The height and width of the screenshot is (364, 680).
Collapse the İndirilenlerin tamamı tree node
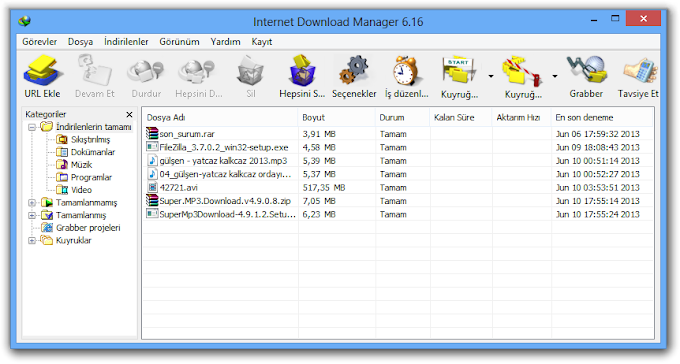[x=32, y=128]
